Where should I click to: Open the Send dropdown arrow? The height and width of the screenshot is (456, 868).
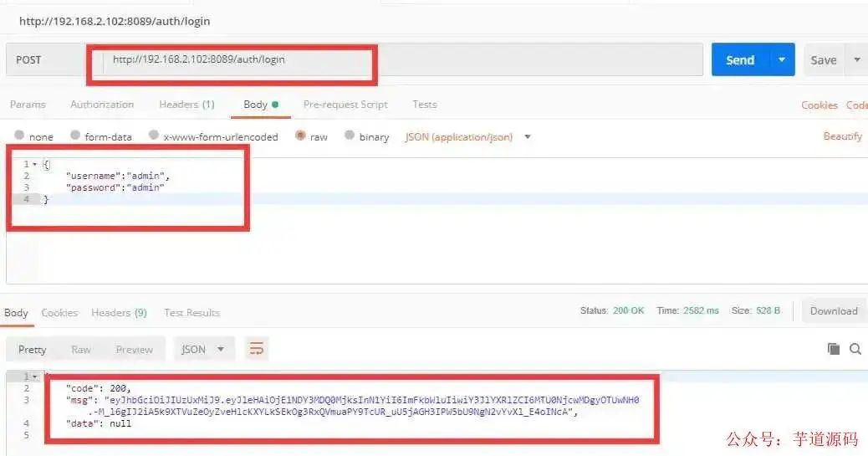pyautogui.click(x=782, y=60)
